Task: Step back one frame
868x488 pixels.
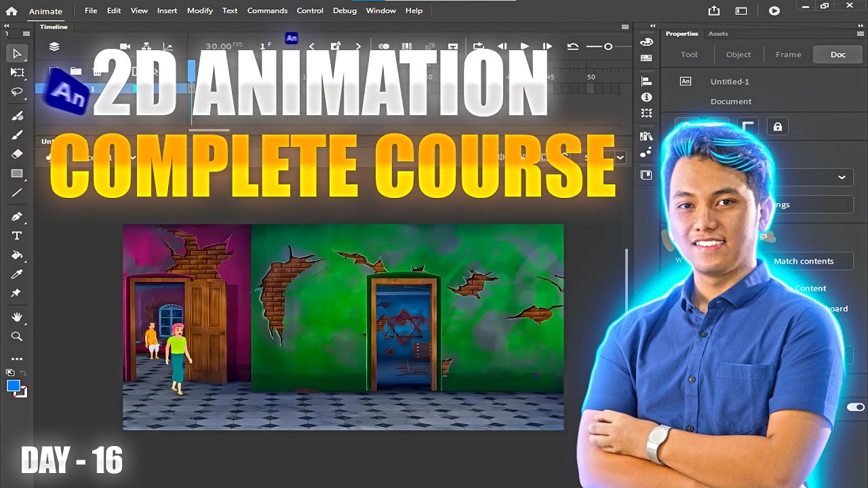Action: point(502,47)
